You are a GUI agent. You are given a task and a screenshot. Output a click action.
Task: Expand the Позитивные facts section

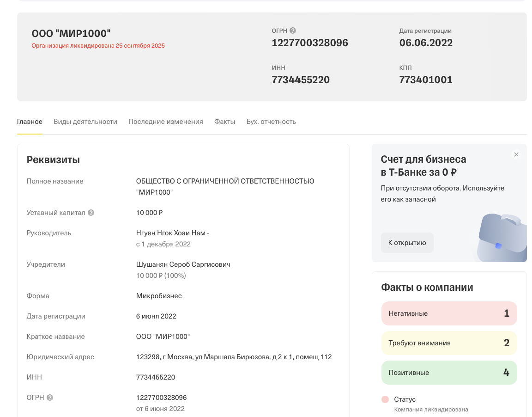448,373
